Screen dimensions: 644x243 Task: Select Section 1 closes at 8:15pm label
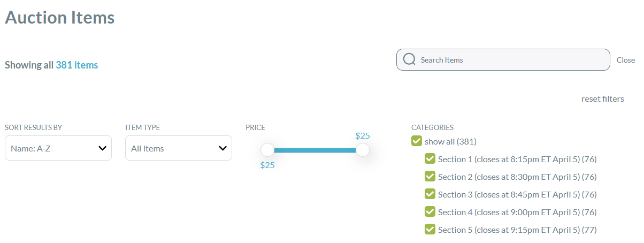point(517,159)
